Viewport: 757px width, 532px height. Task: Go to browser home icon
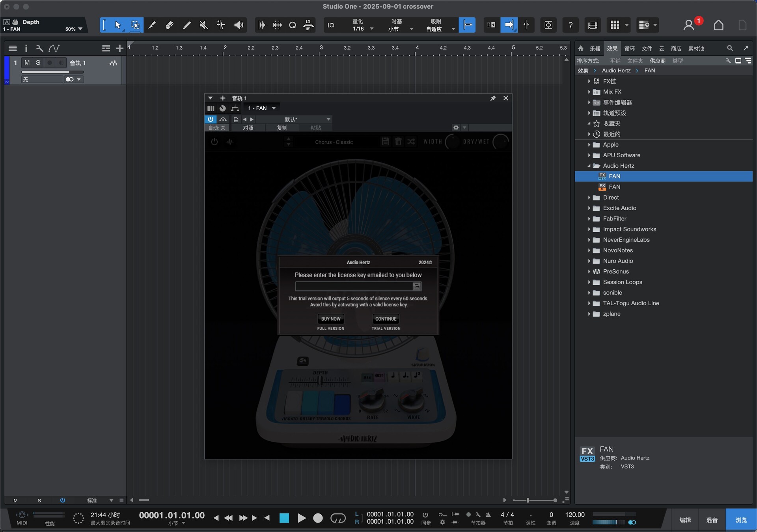(x=580, y=48)
